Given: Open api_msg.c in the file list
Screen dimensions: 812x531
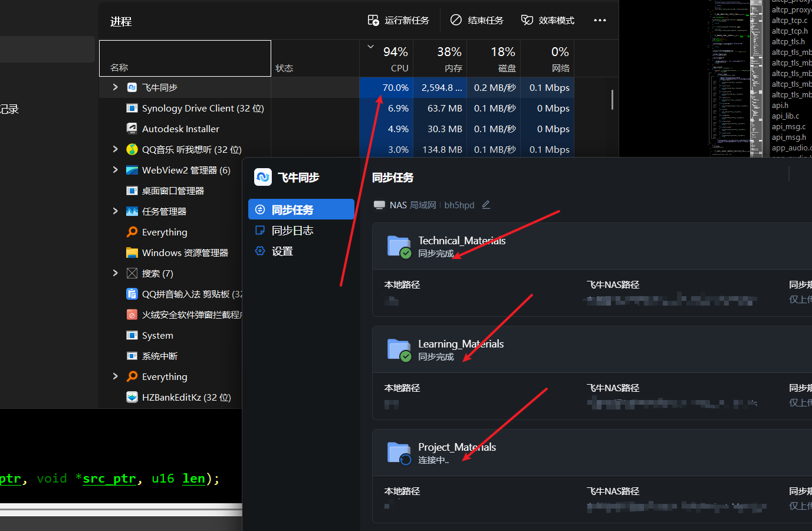Looking at the screenshot, I should point(788,126).
